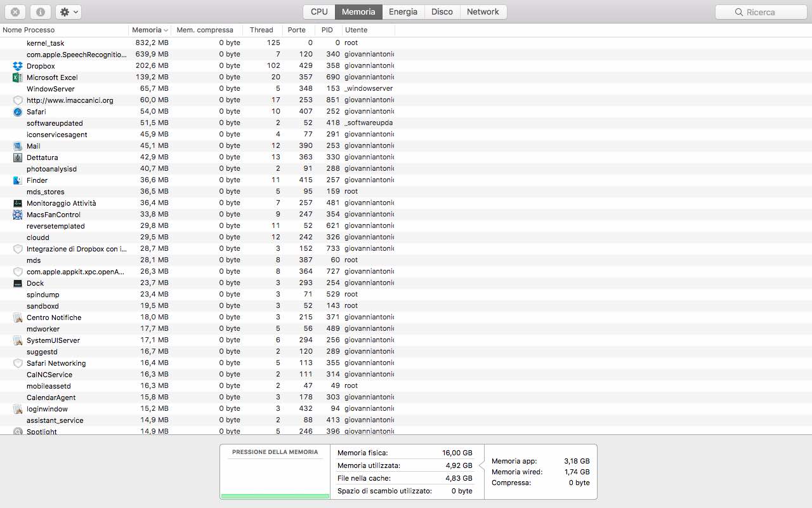Select the Safari compass icon

[x=18, y=112]
